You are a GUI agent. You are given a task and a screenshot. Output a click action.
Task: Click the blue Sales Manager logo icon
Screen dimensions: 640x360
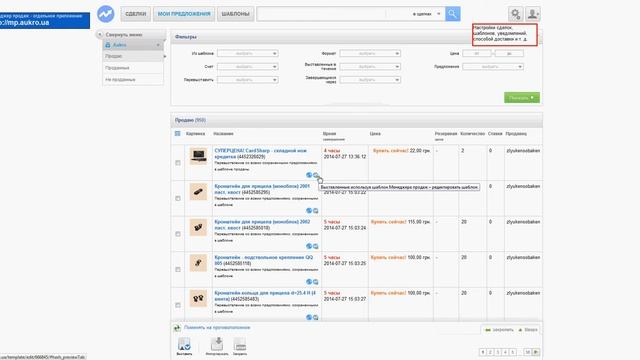tap(106, 14)
